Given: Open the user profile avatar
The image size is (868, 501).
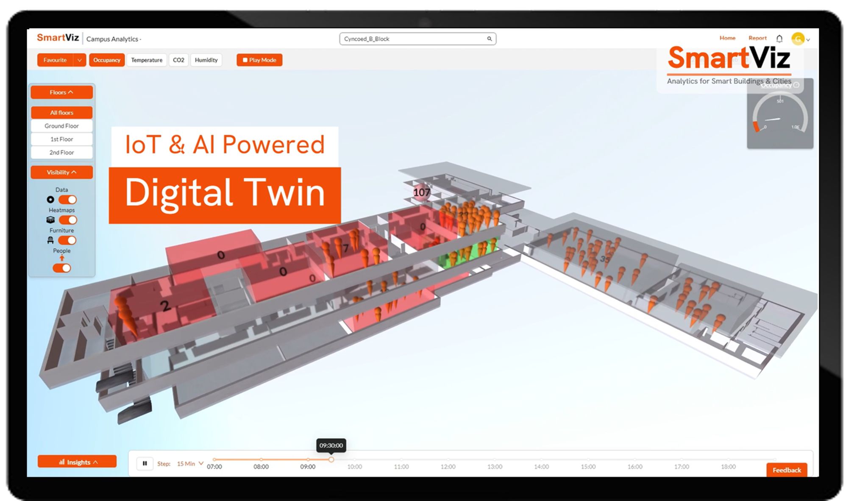Looking at the screenshot, I should pos(798,39).
